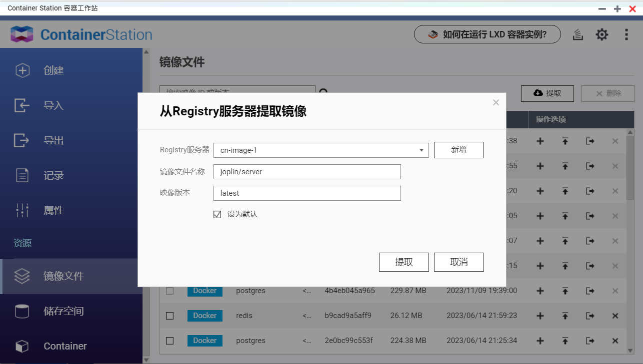
Task: Tick the checkbox for the redis row
Action: (x=169, y=316)
